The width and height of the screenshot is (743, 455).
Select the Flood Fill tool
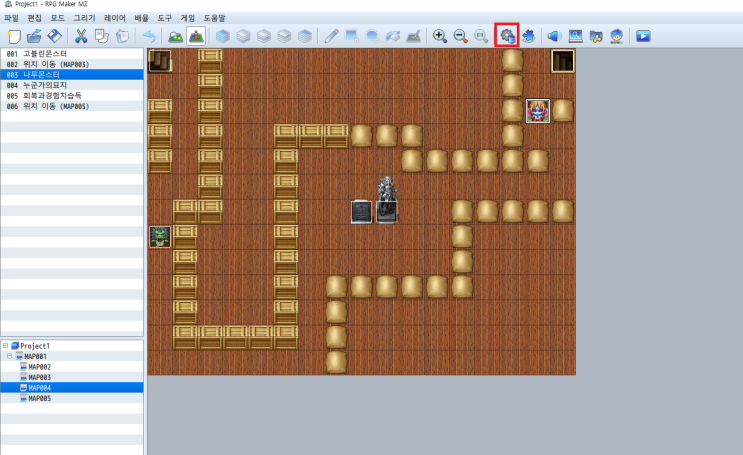point(393,36)
